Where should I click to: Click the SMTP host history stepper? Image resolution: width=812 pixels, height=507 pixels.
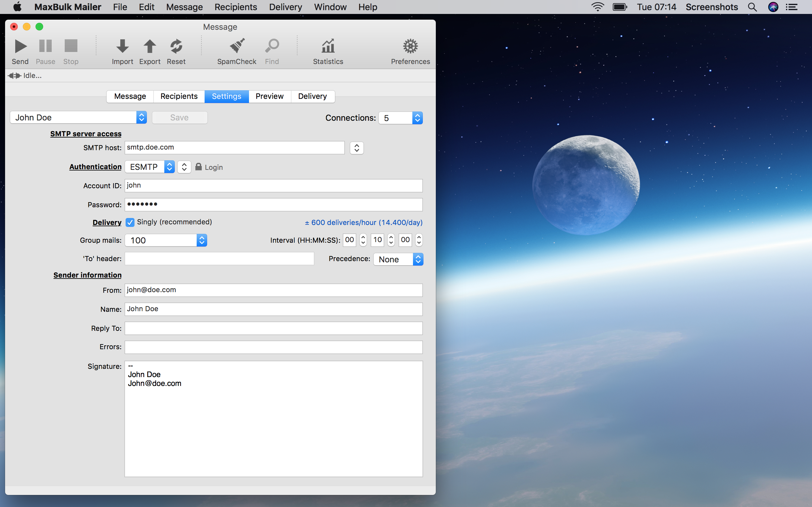(356, 148)
